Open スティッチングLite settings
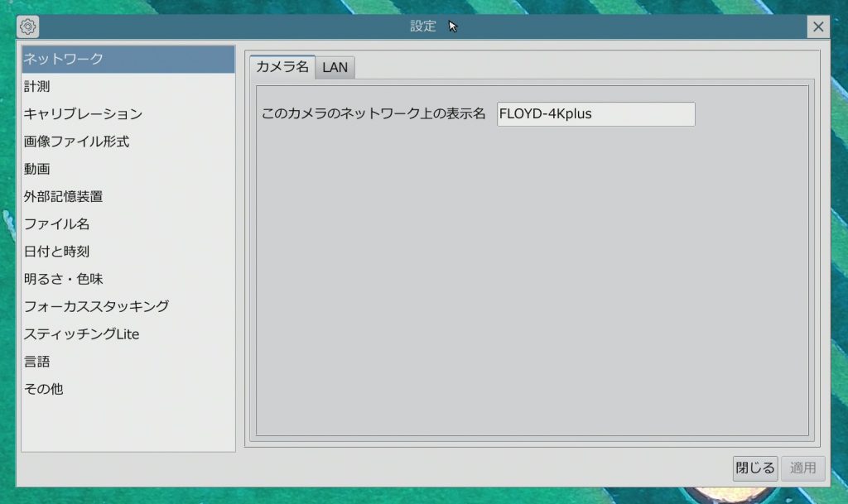Viewport: 848px width, 504px height. coord(128,334)
